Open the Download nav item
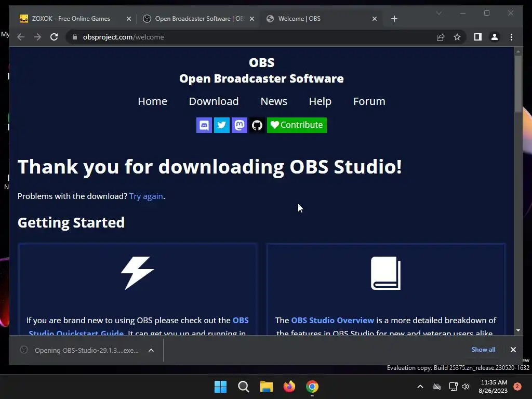The width and height of the screenshot is (532, 399). (x=214, y=101)
